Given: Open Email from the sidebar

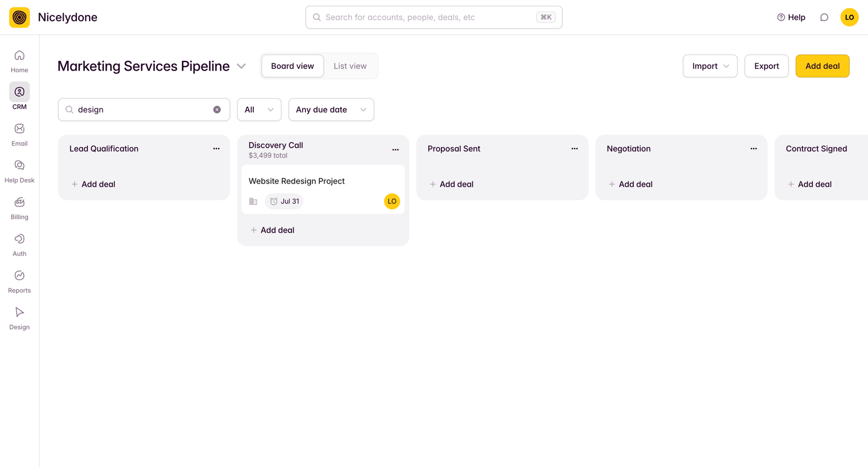Looking at the screenshot, I should click(20, 135).
